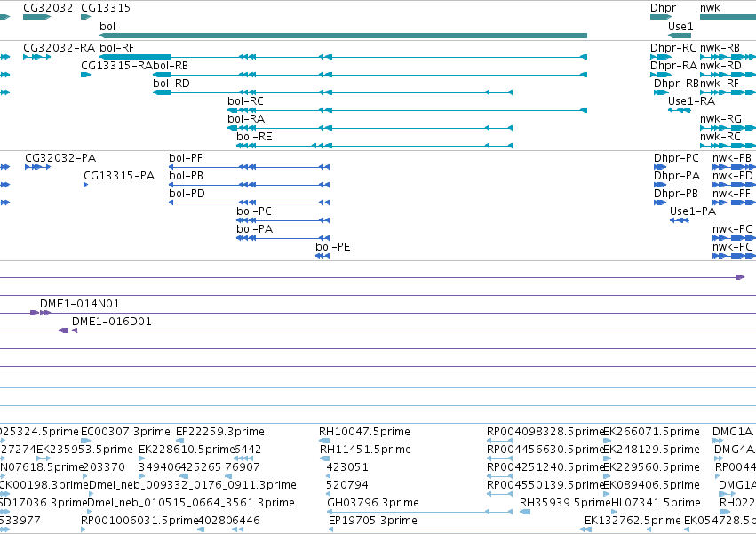Viewport: 756px width, 534px height.
Task: Select nwk-RC transcript
Action: click(x=728, y=146)
